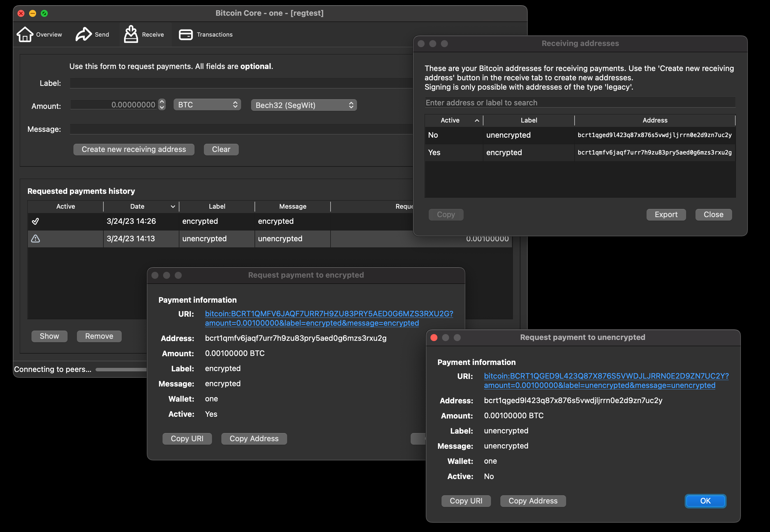Click the address search input field
770x532 pixels.
[580, 103]
